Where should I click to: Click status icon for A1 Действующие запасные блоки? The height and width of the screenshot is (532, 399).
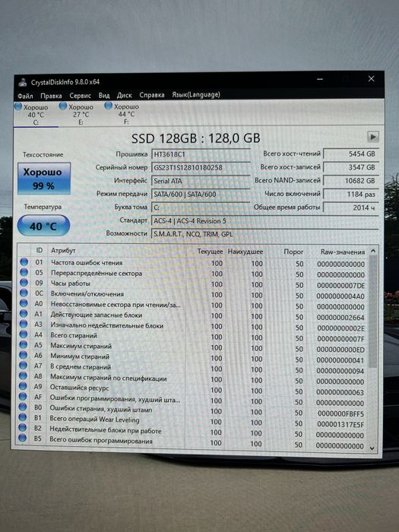point(24,313)
